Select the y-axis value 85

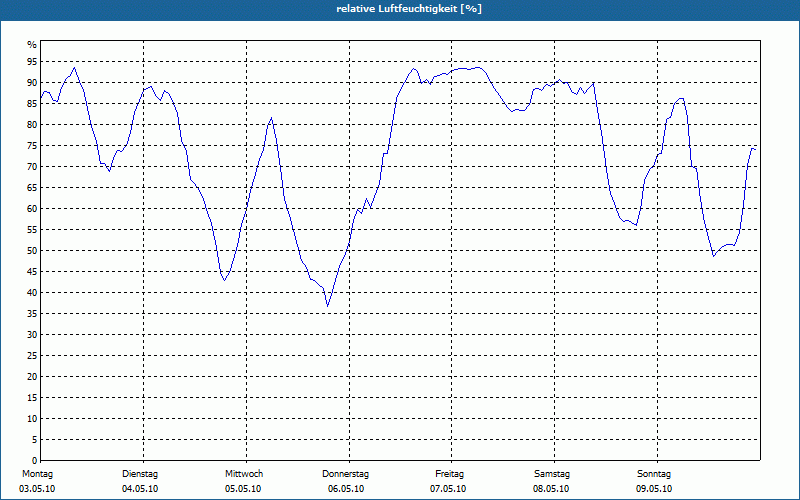[32, 104]
